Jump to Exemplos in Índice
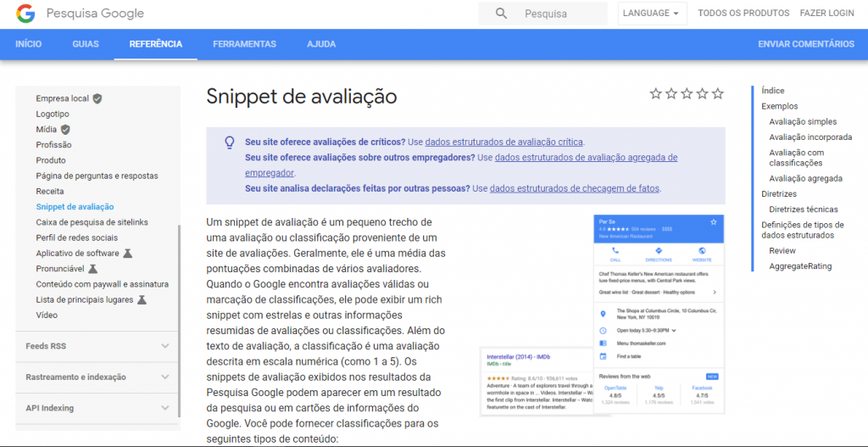The image size is (868, 447). [x=780, y=106]
